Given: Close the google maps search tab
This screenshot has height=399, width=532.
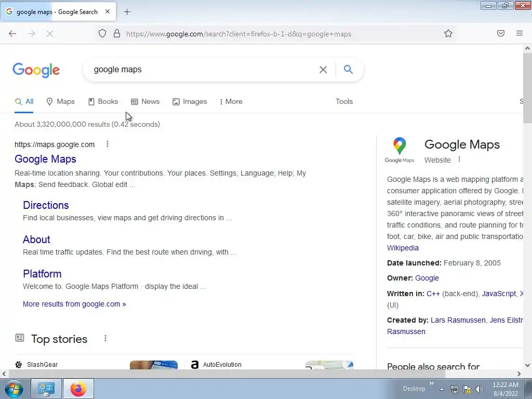Looking at the screenshot, I should 108,11.
